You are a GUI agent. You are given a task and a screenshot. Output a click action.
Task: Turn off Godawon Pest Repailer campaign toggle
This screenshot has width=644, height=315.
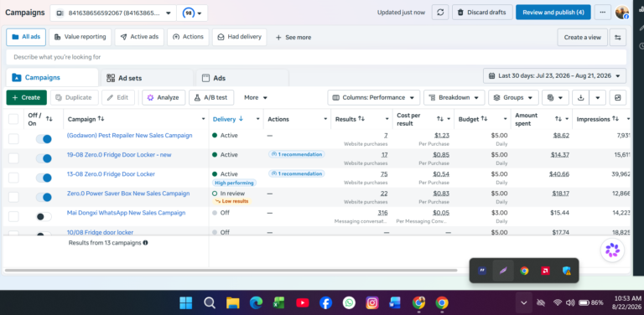coord(44,139)
